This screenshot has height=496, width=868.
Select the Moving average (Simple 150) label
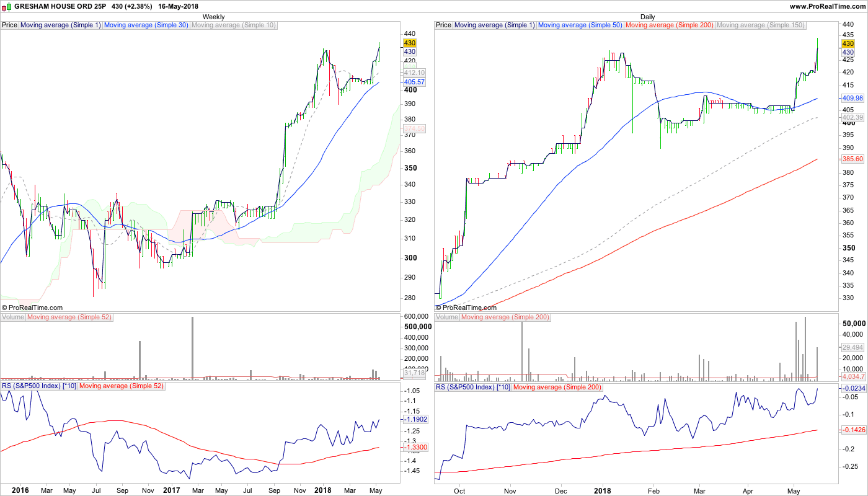tap(760, 25)
